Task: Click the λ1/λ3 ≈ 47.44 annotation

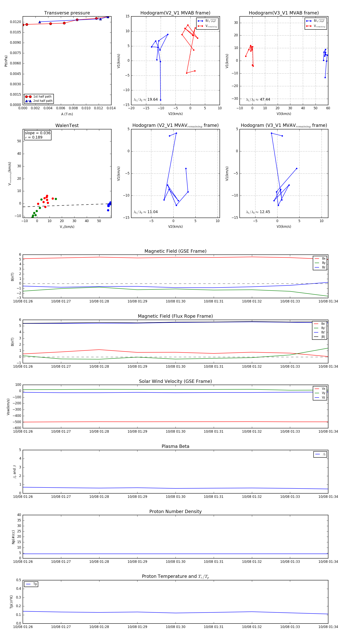Action: pos(258,100)
